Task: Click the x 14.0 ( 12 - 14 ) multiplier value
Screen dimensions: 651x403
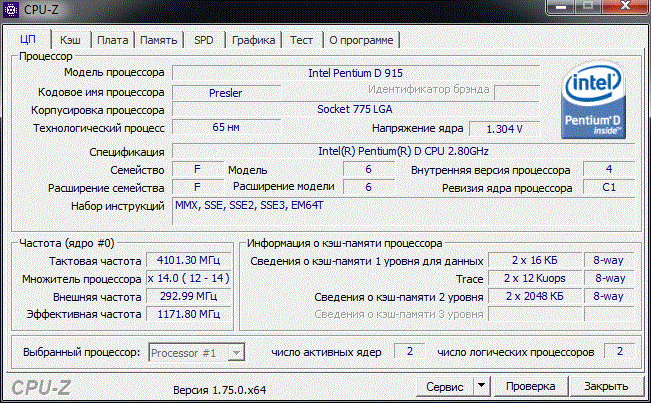Action: pyautogui.click(x=188, y=278)
